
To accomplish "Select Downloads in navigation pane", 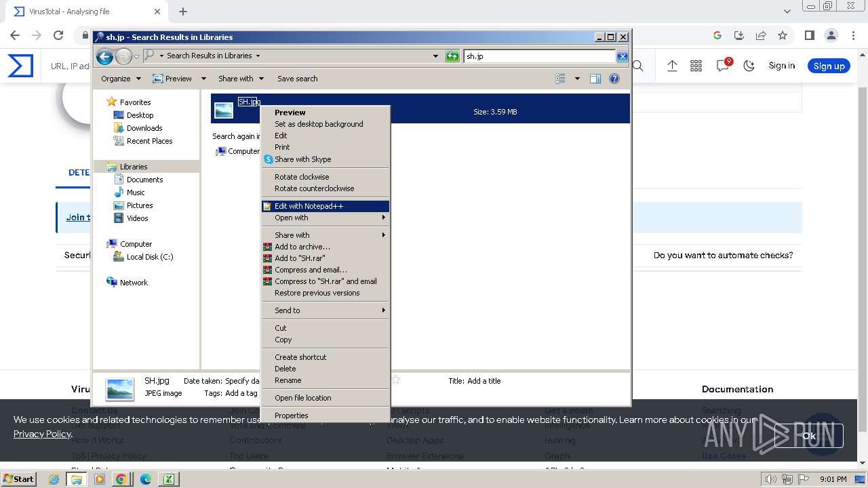I will [x=144, y=128].
